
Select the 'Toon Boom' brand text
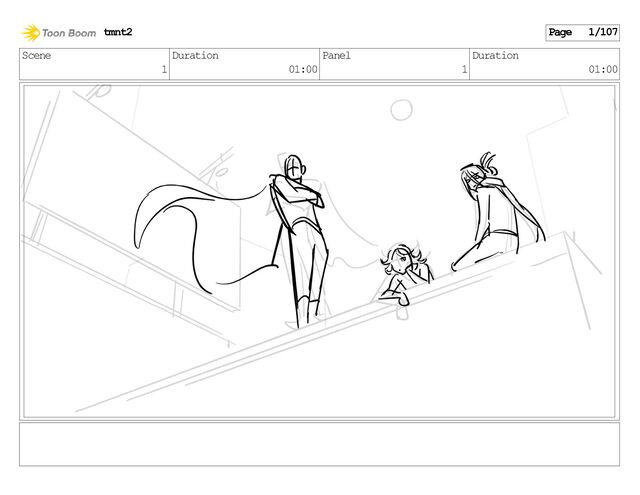pyautogui.click(x=69, y=33)
